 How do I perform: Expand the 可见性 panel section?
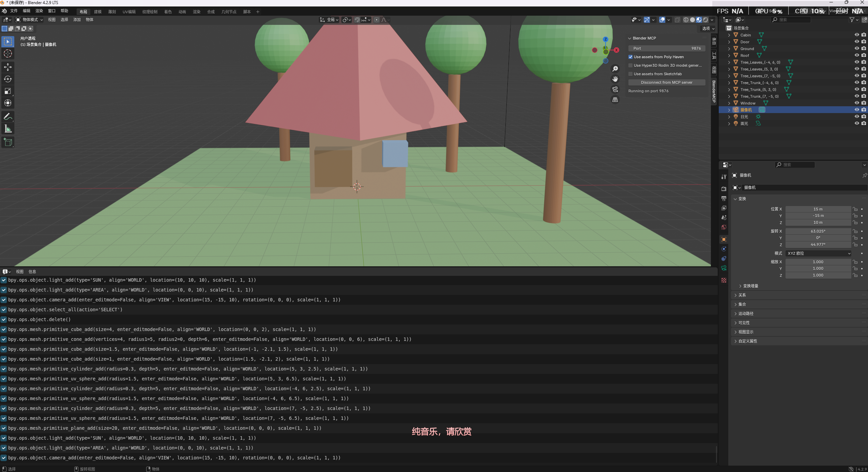pos(744,322)
